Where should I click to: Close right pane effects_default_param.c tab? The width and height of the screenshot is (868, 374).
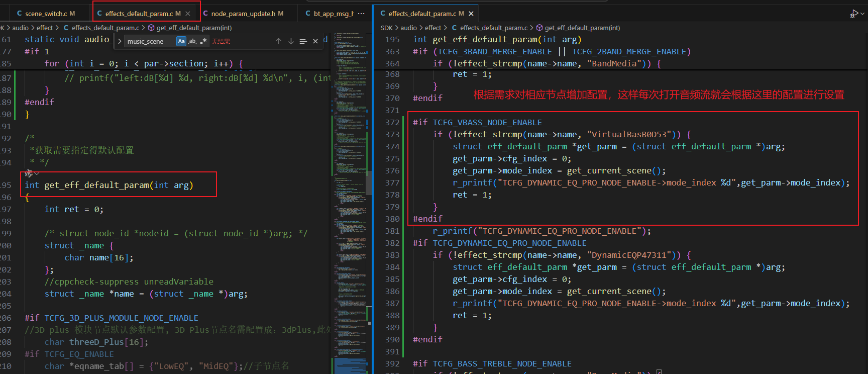click(x=471, y=14)
